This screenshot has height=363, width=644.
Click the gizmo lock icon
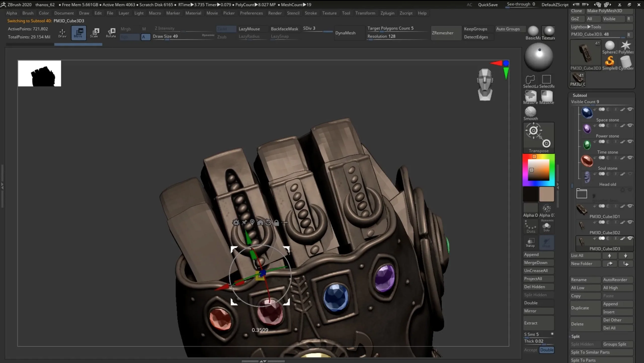276,223
